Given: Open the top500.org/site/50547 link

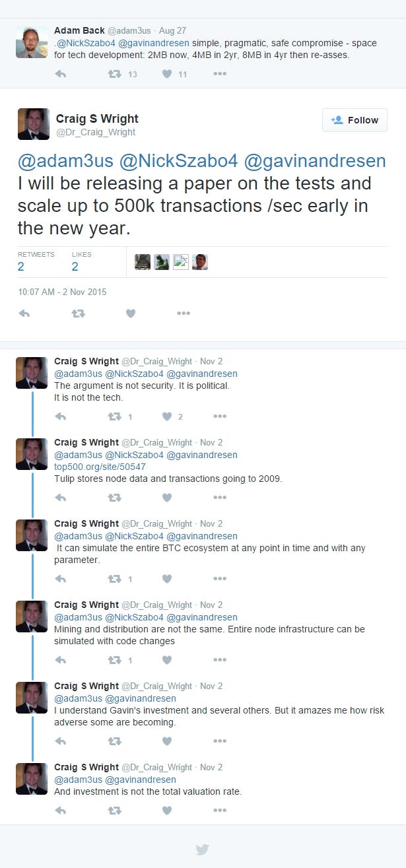Looking at the screenshot, I should (100, 467).
